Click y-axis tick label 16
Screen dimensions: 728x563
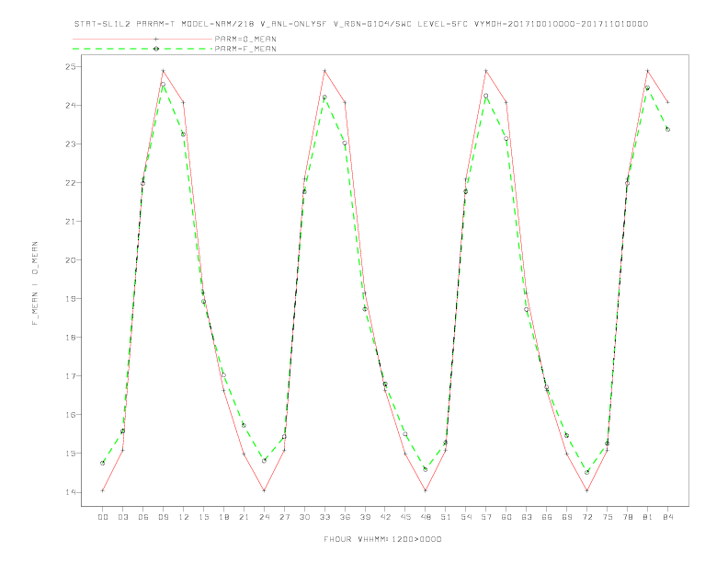[x=70, y=414]
